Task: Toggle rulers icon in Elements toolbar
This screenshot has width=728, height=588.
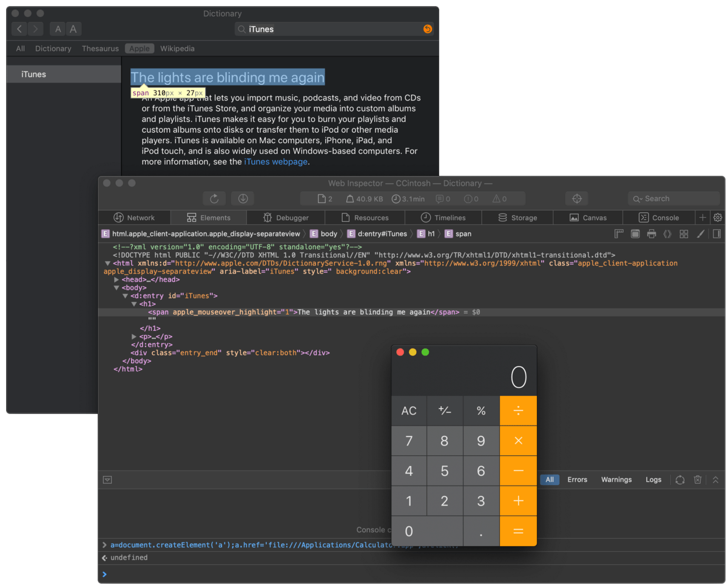Action: 619,234
